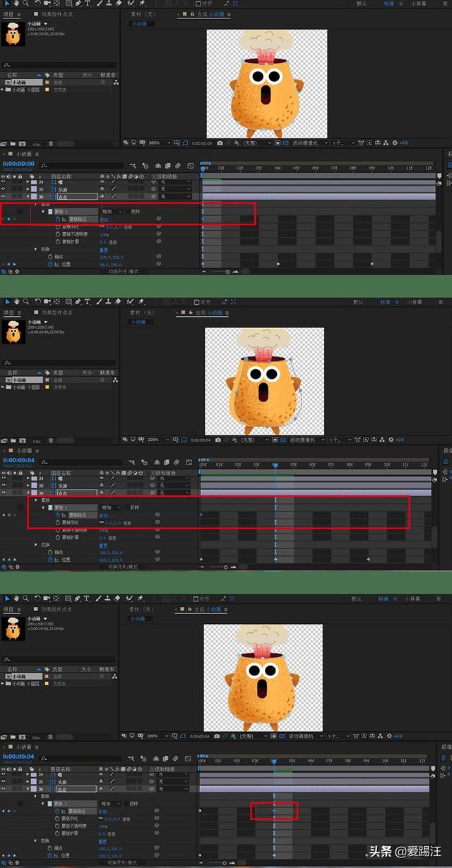Viewport: 452px width, 868px height.
Task: Click project search field in top screenshot
Action: [x=58, y=65]
